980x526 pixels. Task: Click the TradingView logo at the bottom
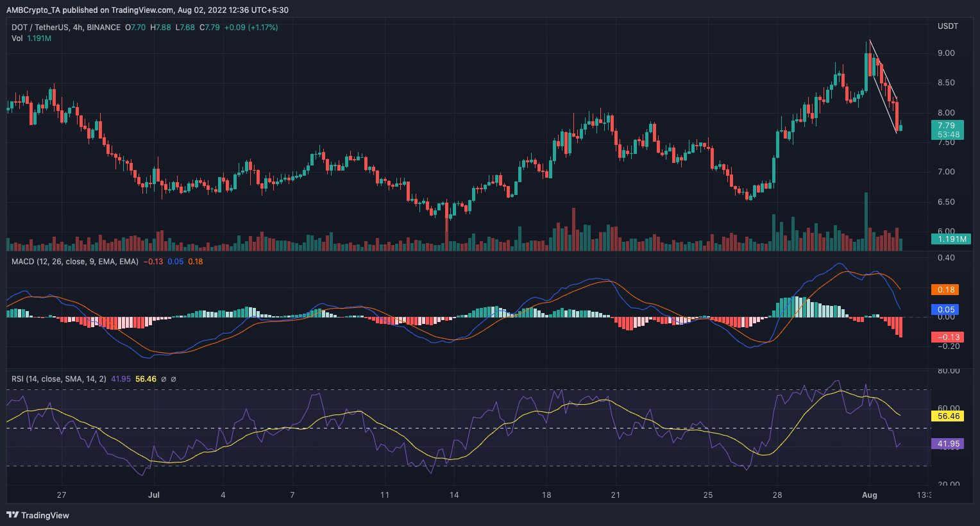coord(38,515)
